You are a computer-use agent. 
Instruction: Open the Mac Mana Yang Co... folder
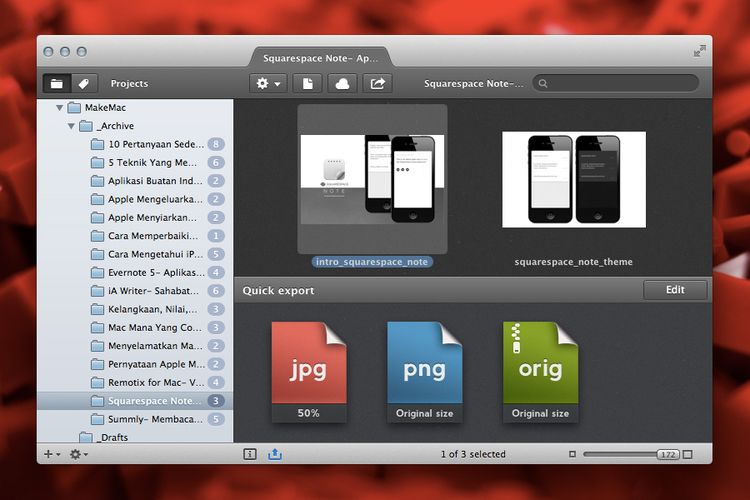click(135, 328)
